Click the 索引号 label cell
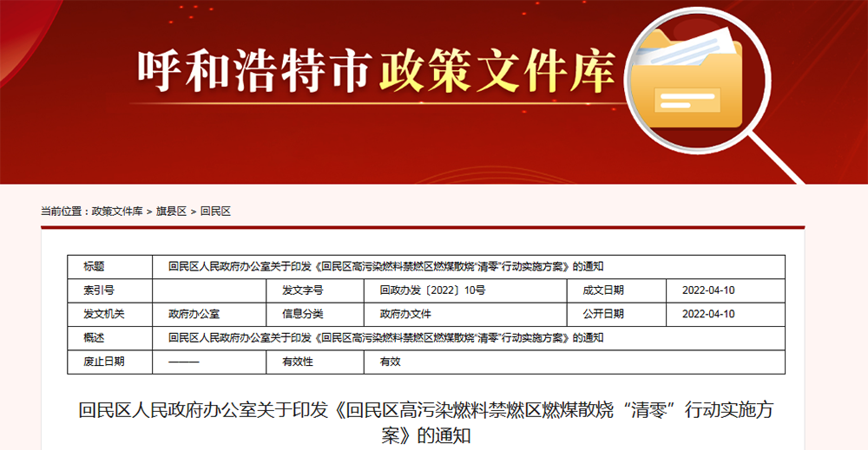The width and height of the screenshot is (868, 450). pos(109,290)
